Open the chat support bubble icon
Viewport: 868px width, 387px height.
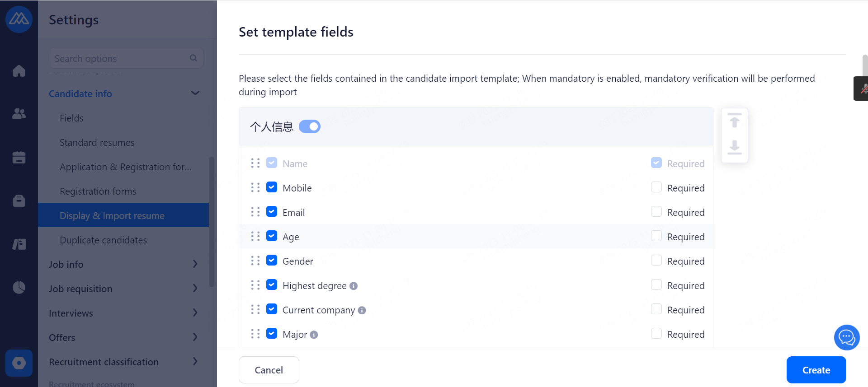pos(846,337)
